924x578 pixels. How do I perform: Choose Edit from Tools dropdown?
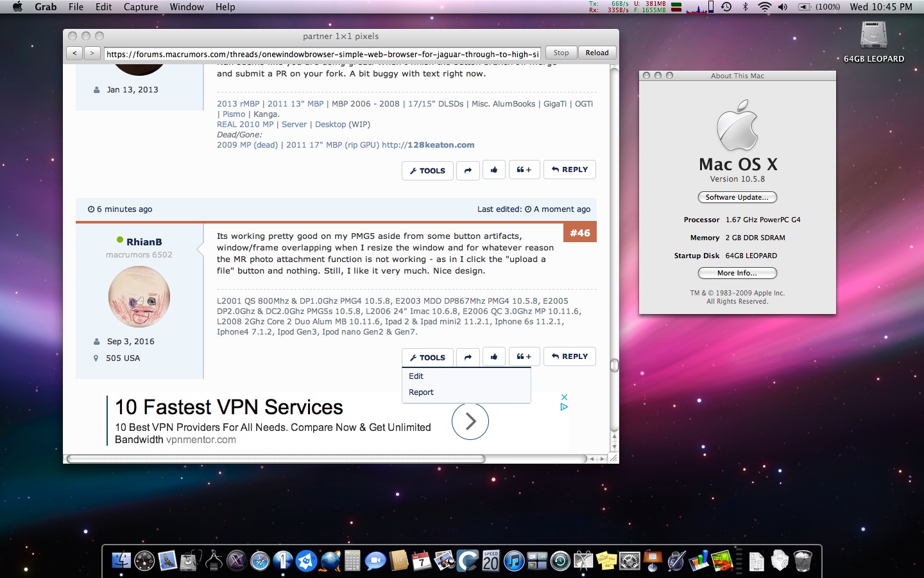click(466, 376)
